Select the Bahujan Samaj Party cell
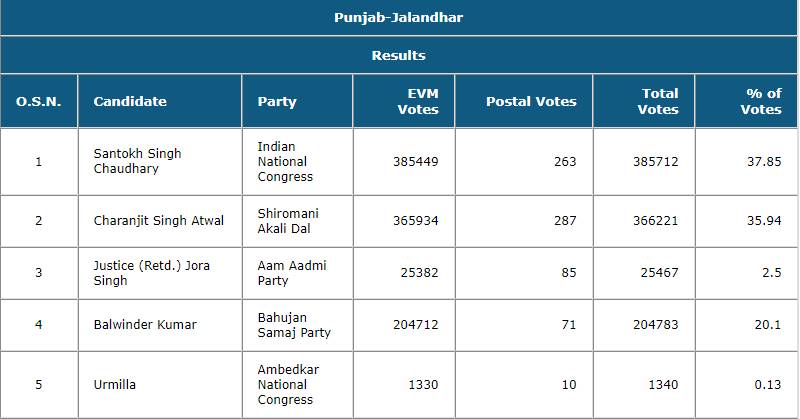 pyautogui.click(x=294, y=324)
